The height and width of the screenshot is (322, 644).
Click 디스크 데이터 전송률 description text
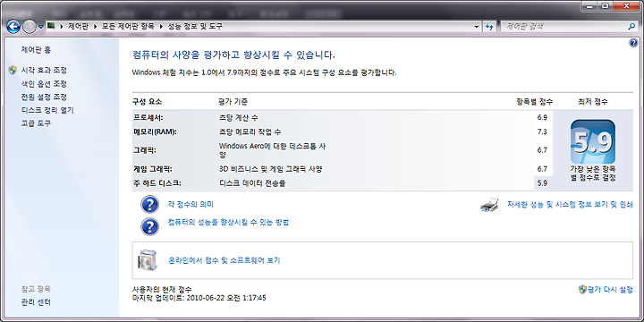(x=252, y=183)
